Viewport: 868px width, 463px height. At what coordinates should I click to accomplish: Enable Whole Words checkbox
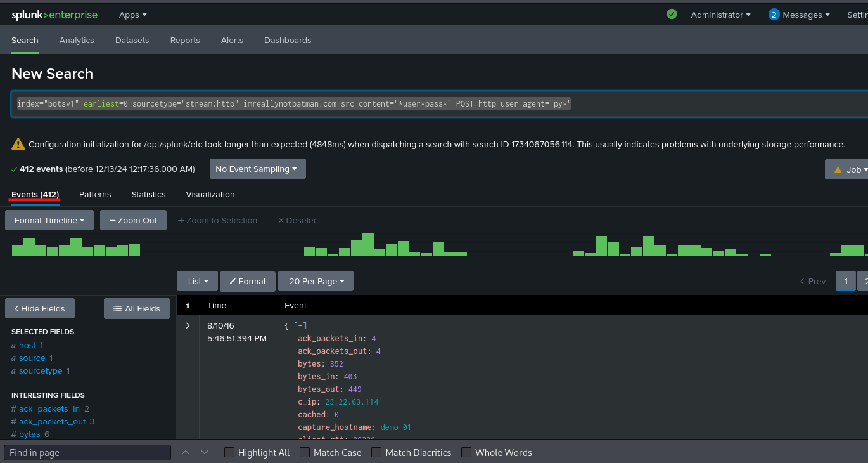pyautogui.click(x=466, y=452)
